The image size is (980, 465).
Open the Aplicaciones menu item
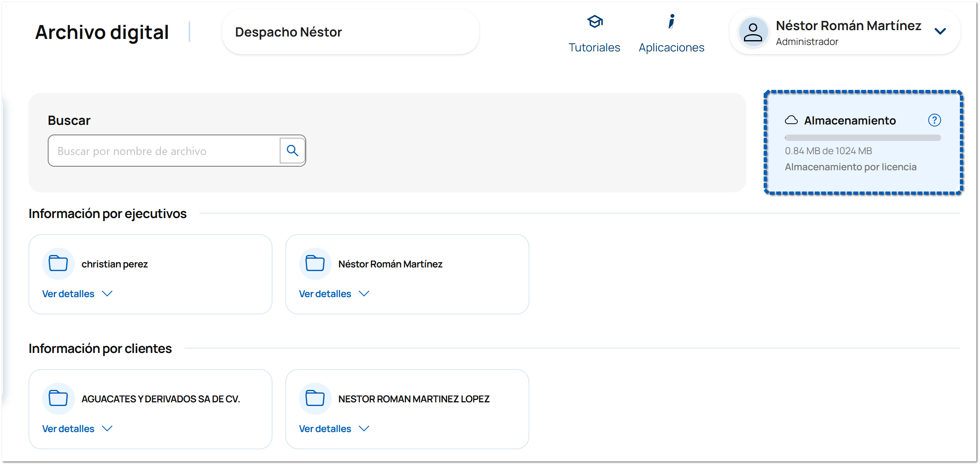pos(671,47)
